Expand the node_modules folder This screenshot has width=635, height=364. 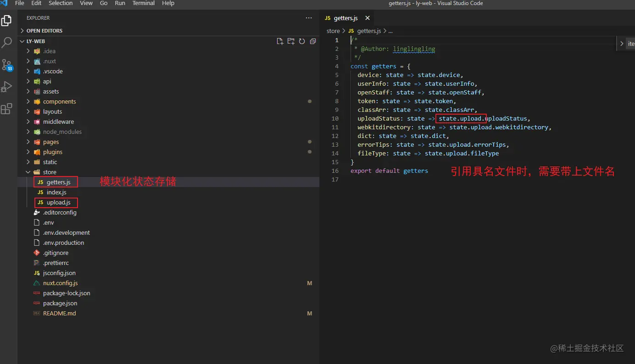click(28, 132)
